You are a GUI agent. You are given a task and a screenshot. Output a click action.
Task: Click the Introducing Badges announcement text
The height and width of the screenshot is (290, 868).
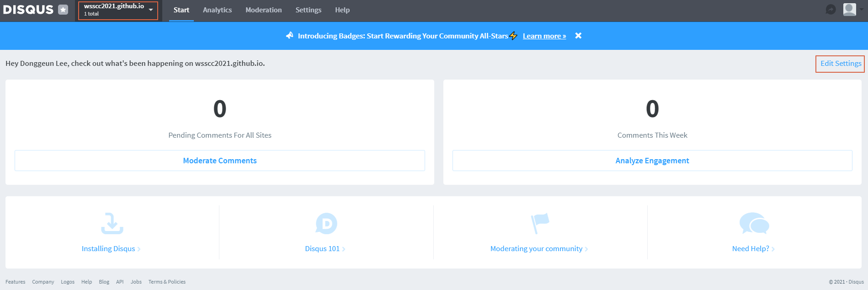pyautogui.click(x=403, y=36)
